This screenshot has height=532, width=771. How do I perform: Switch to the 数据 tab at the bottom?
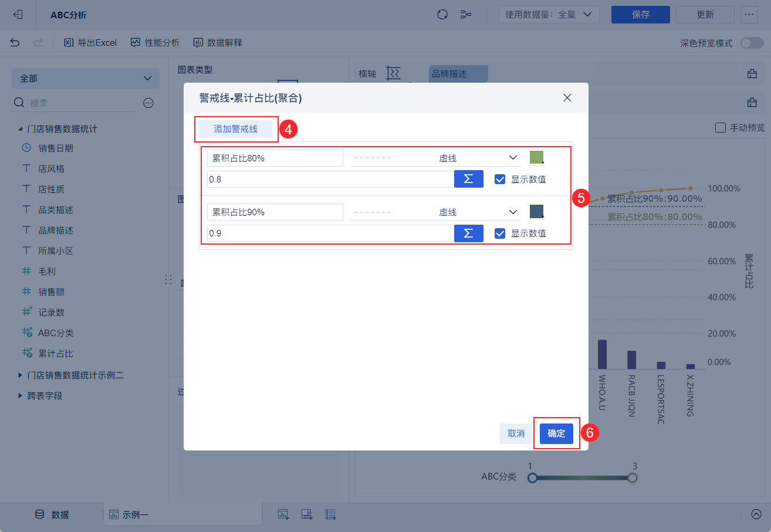pos(52,514)
